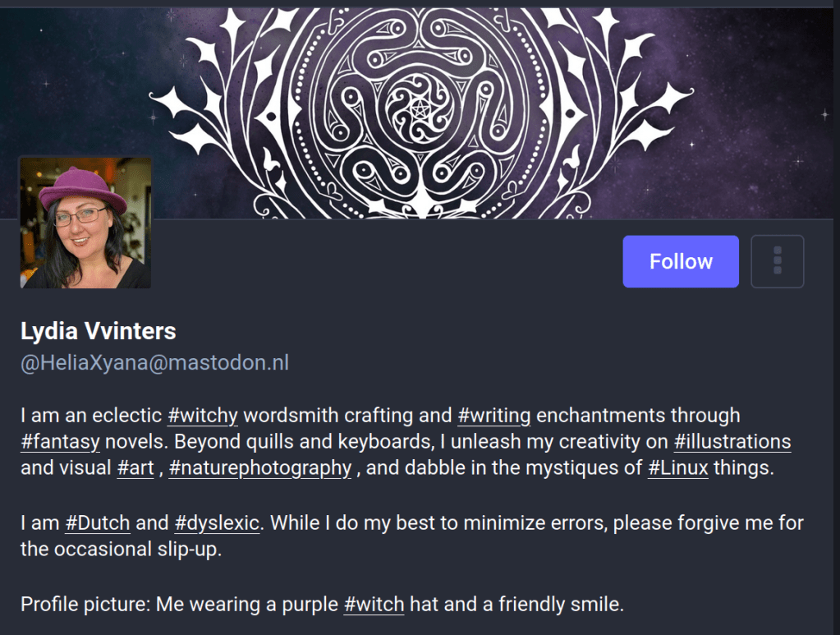
Task: Open the #witch hashtag link
Action: [x=374, y=605]
